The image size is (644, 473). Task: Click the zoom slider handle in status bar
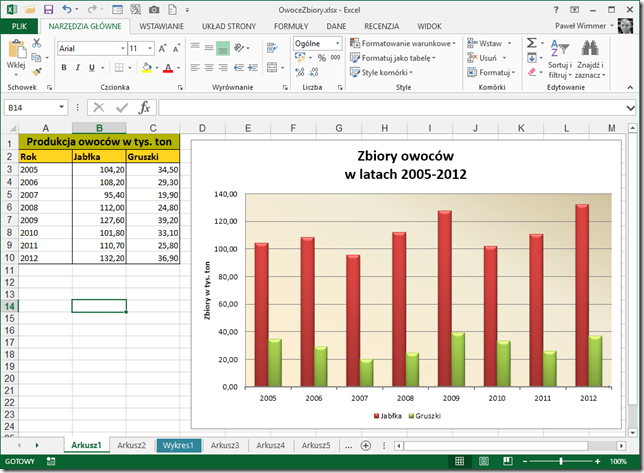(x=561, y=462)
